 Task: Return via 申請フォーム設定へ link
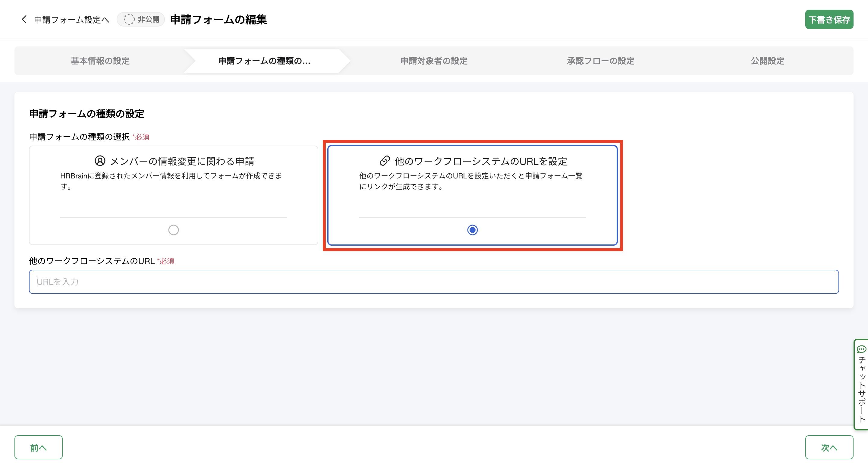click(x=71, y=20)
